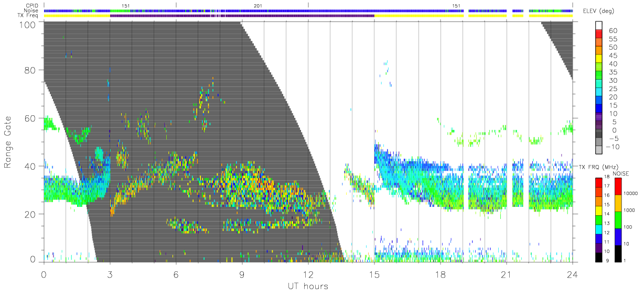Click the CPID value 201
644x297 pixels.
click(x=258, y=5)
